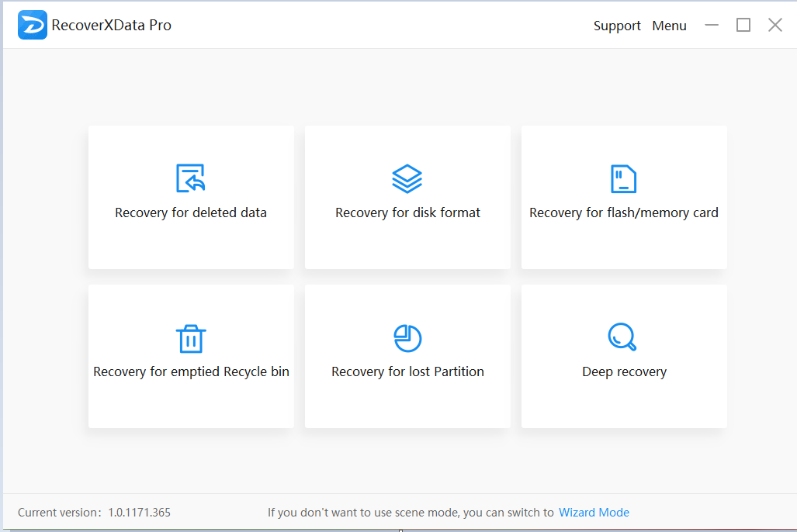This screenshot has height=532, width=797.
Task: Choose "Recovery for disk format" label
Action: click(407, 212)
